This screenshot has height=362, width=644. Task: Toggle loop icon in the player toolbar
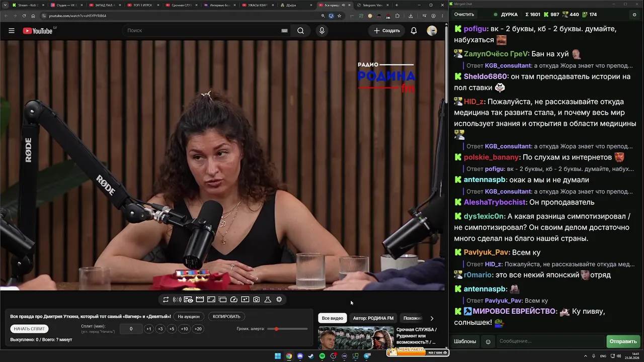click(x=166, y=300)
